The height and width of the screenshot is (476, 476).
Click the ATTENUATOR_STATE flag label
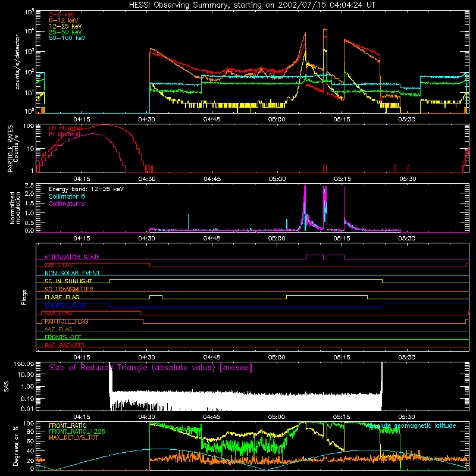(72, 257)
